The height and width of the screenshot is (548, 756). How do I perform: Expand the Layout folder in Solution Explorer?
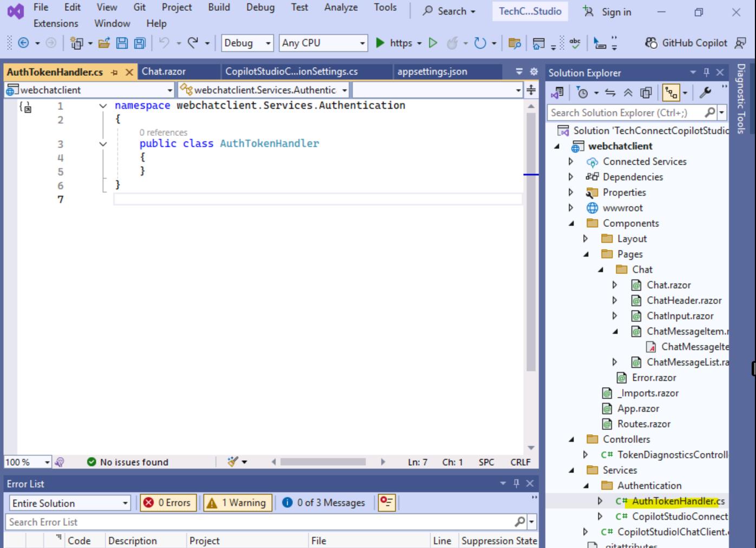point(585,239)
